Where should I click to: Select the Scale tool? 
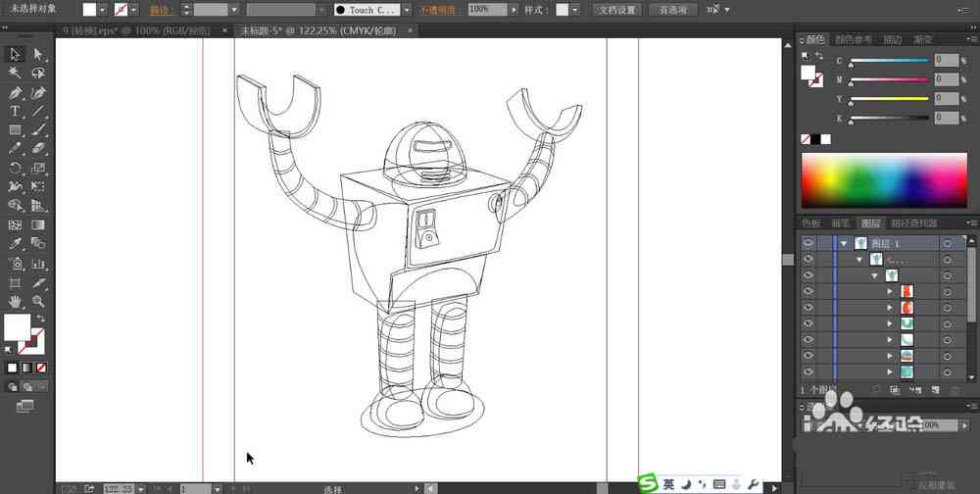[38, 168]
